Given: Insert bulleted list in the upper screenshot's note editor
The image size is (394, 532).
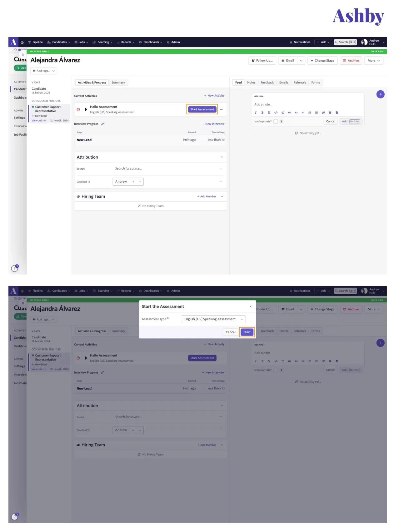Looking at the screenshot, I should point(317,113).
